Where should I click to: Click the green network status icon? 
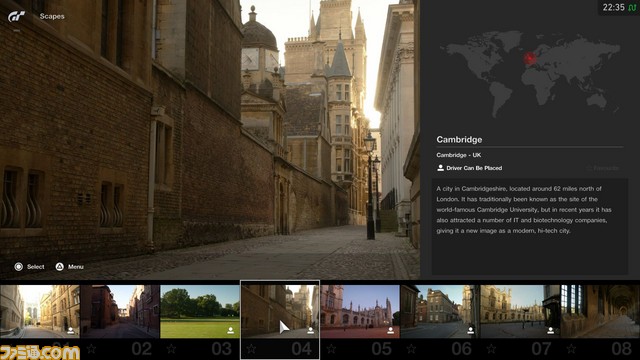(x=632, y=8)
